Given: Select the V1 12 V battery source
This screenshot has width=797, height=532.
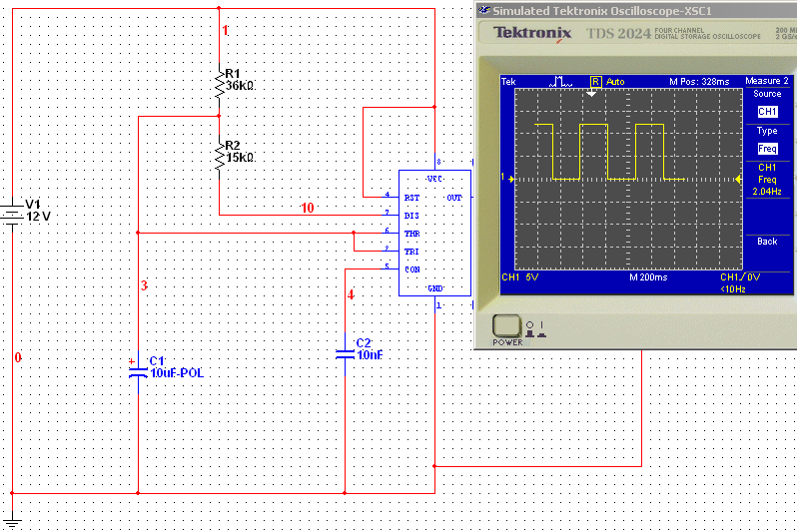Looking at the screenshot, I should point(12,214).
